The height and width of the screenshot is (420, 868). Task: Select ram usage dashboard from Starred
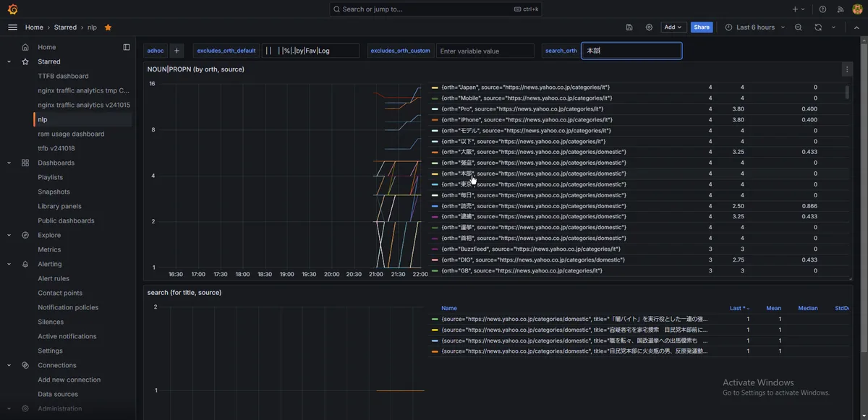(x=71, y=134)
